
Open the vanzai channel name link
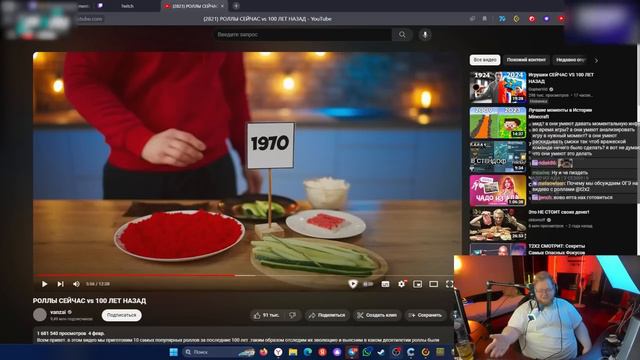tap(58, 312)
